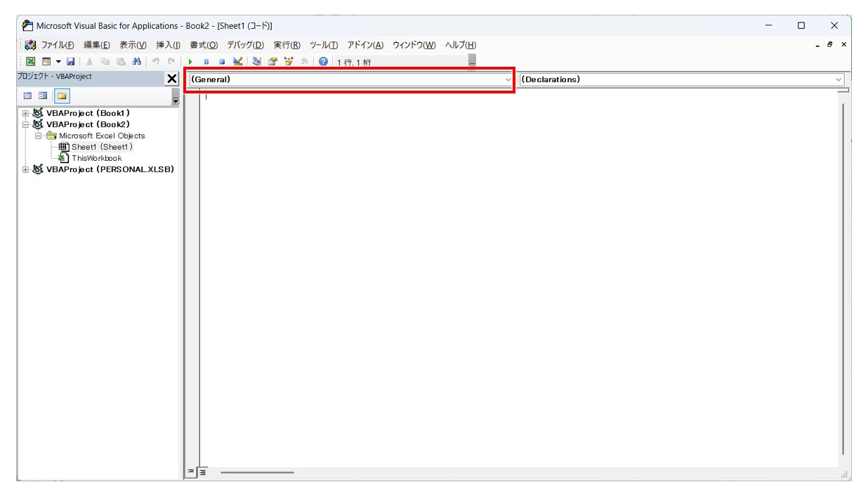
Task: Expand the VBAProject (Book1) tree node
Action: (25, 113)
